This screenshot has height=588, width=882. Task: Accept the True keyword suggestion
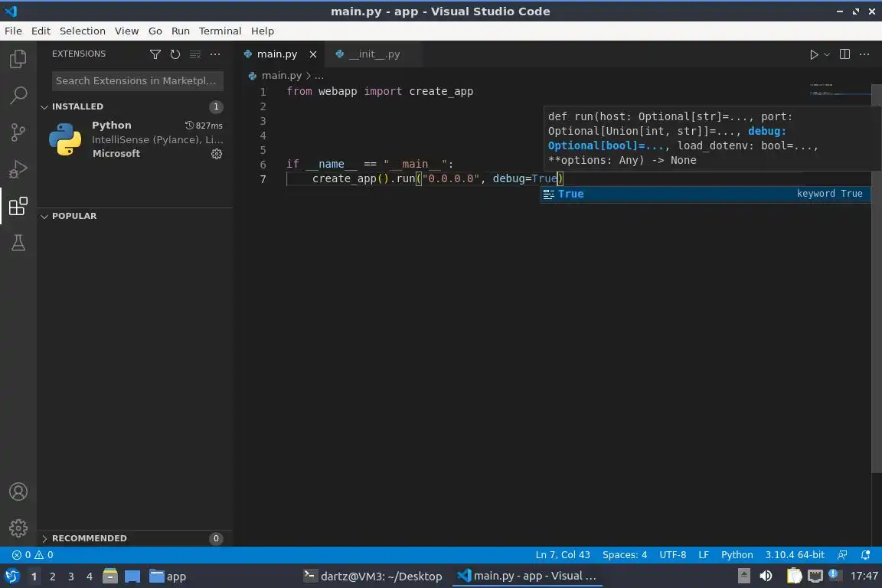[x=705, y=194]
